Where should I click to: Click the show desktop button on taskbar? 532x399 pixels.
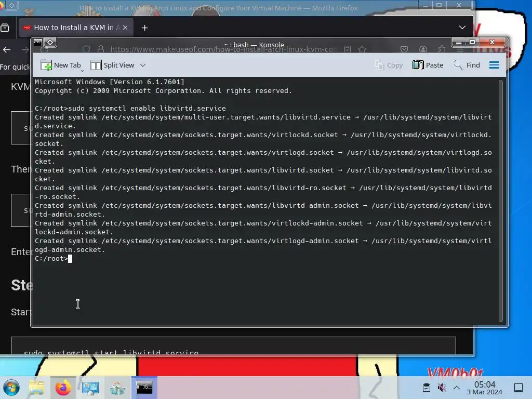pyautogui.click(x=518, y=388)
